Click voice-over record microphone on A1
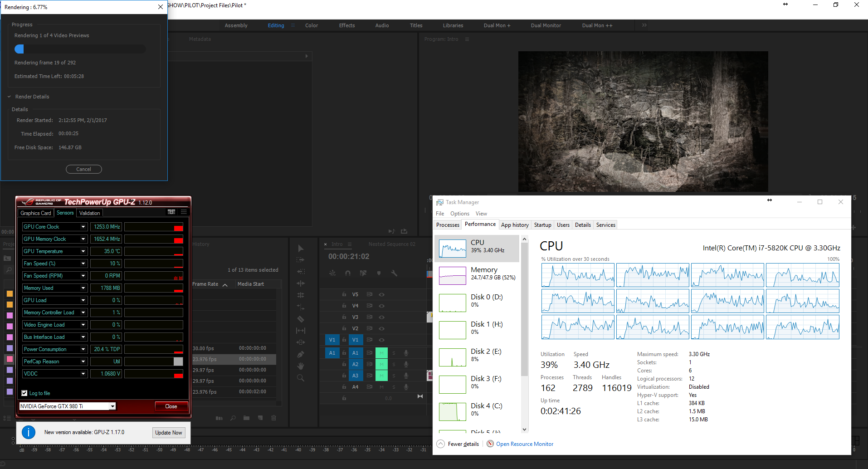 pos(406,353)
